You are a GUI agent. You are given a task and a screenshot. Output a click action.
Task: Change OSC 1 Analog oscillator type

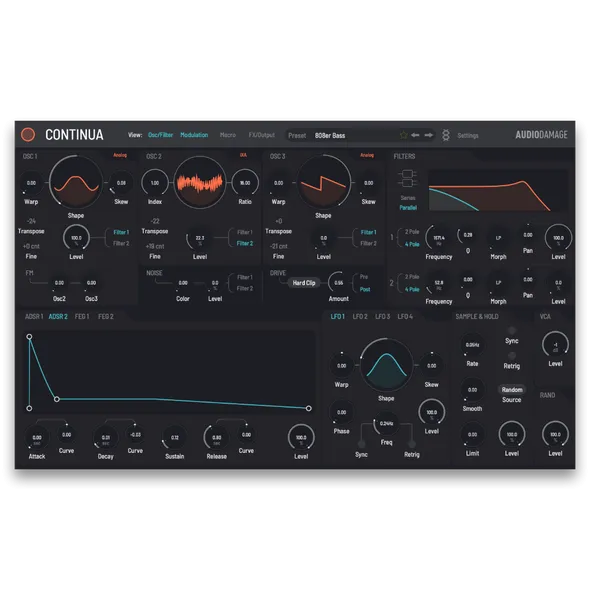tap(120, 155)
